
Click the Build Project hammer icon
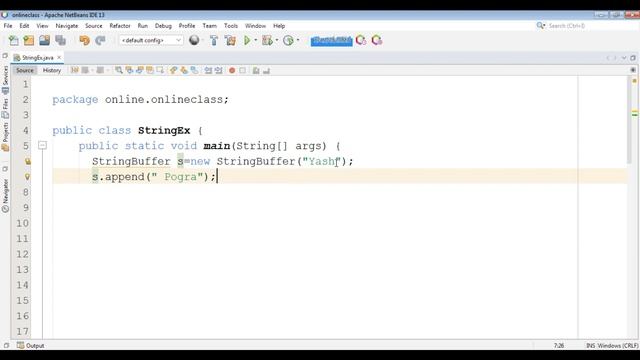214,40
